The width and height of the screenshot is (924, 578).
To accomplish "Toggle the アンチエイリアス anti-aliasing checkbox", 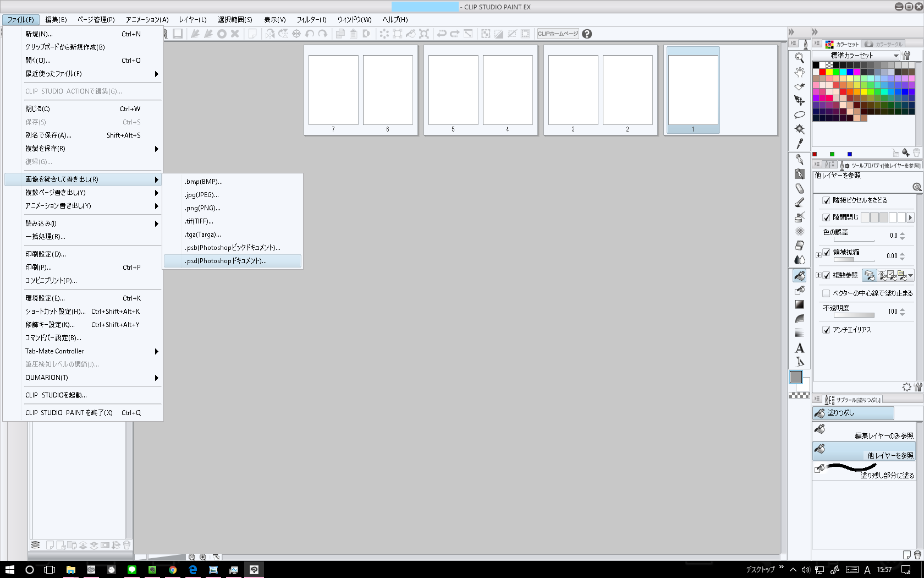I will (826, 330).
